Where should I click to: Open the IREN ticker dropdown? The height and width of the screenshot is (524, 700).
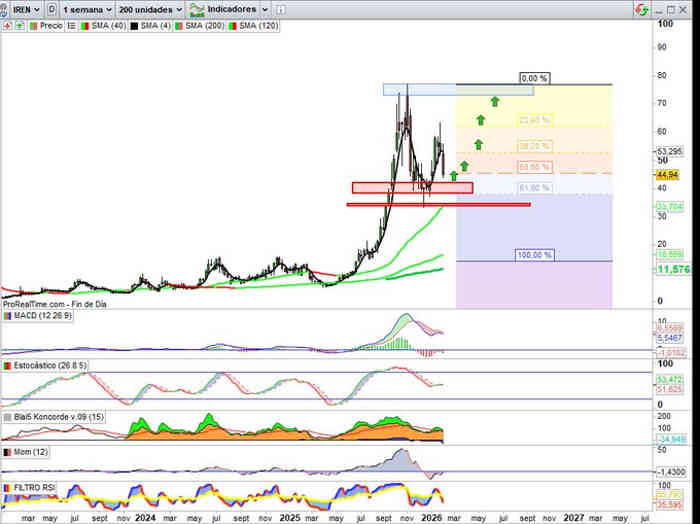point(20,8)
